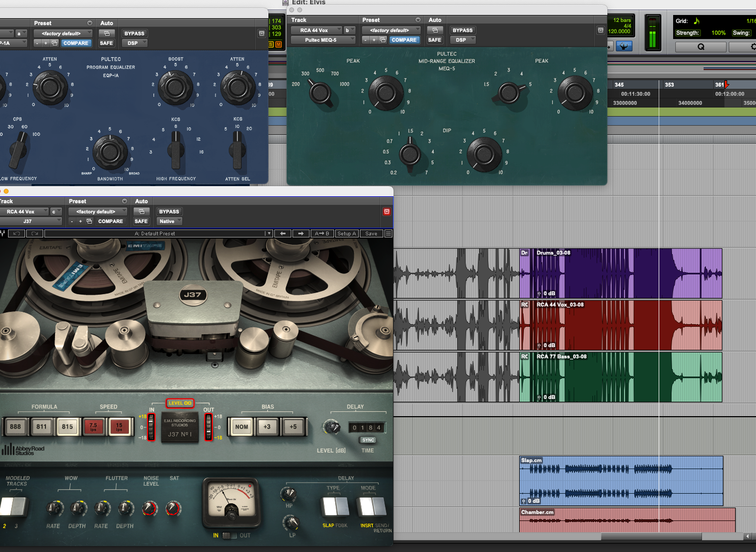
Task: Copy settings icon in J37 preset row
Action: pos(89,221)
